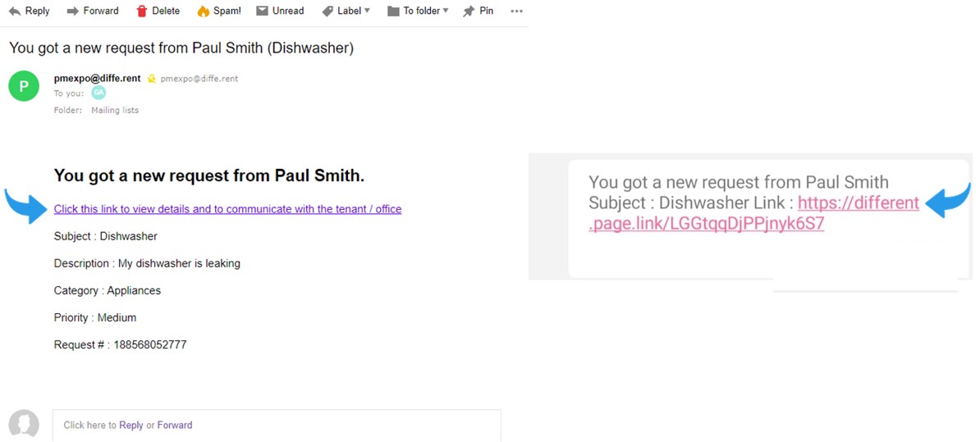Select the text 'Description : My dishwasher is leaking'
The image size is (980, 442).
147,263
